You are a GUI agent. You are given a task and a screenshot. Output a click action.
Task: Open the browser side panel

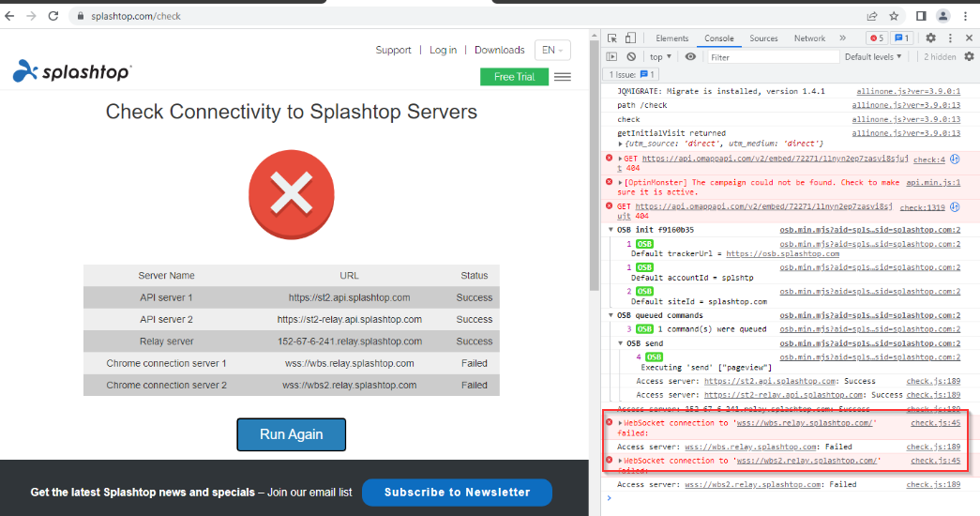[921, 16]
